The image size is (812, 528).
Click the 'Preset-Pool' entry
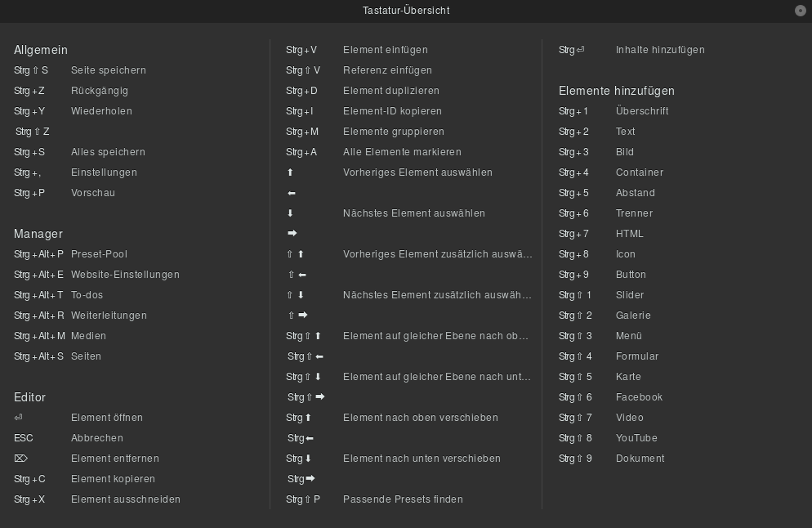pos(99,254)
